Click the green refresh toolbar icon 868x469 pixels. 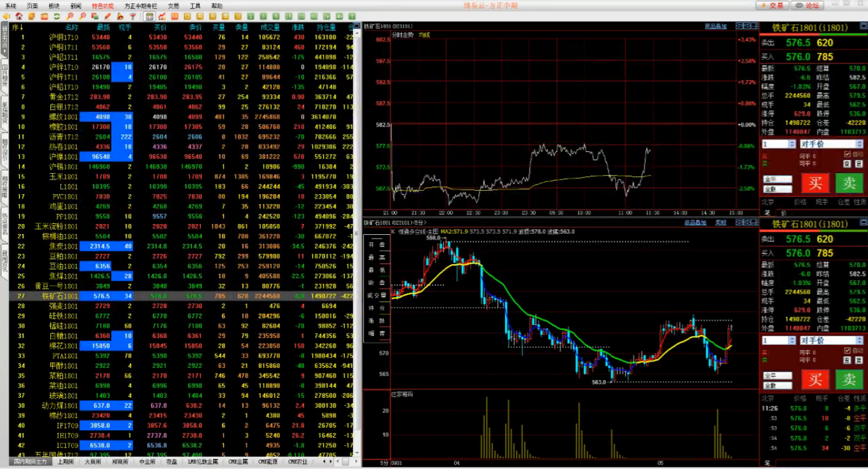(x=57, y=16)
